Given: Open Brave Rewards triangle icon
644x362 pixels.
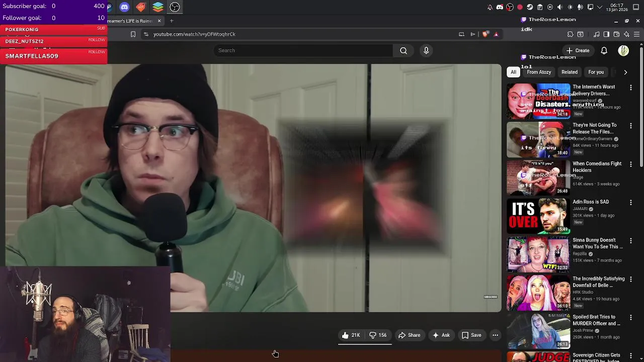Looking at the screenshot, I should pyautogui.click(x=496, y=34).
